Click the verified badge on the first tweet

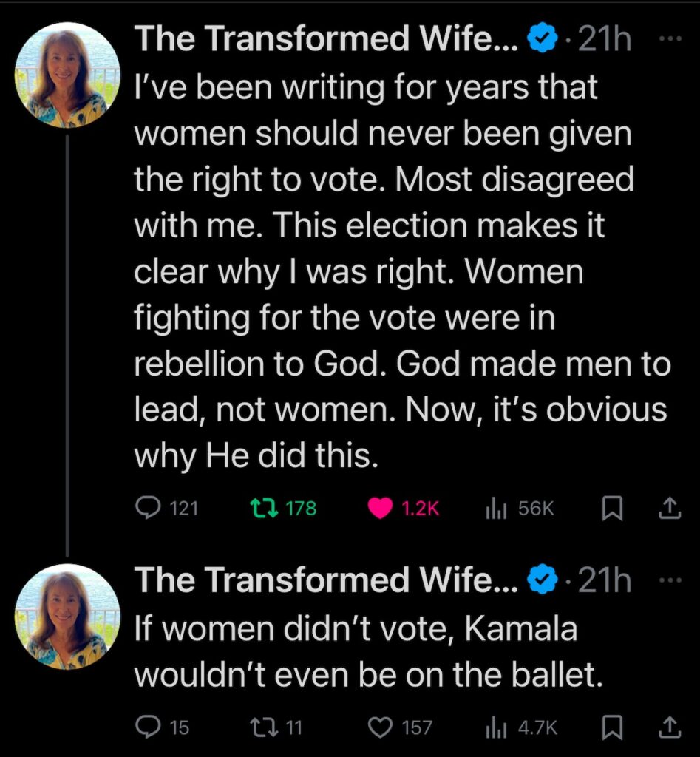click(x=542, y=40)
